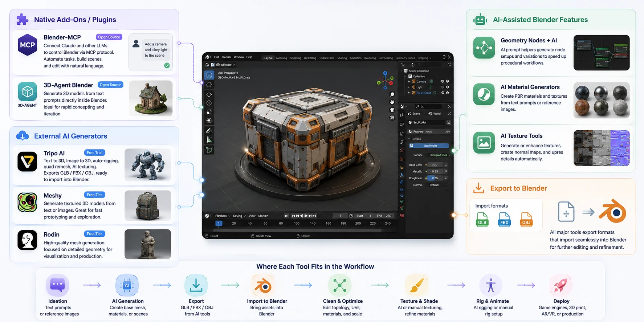Image resolution: width=644 pixels, height=322 pixels.
Task: Click the Base Color value field
Action: (435, 165)
